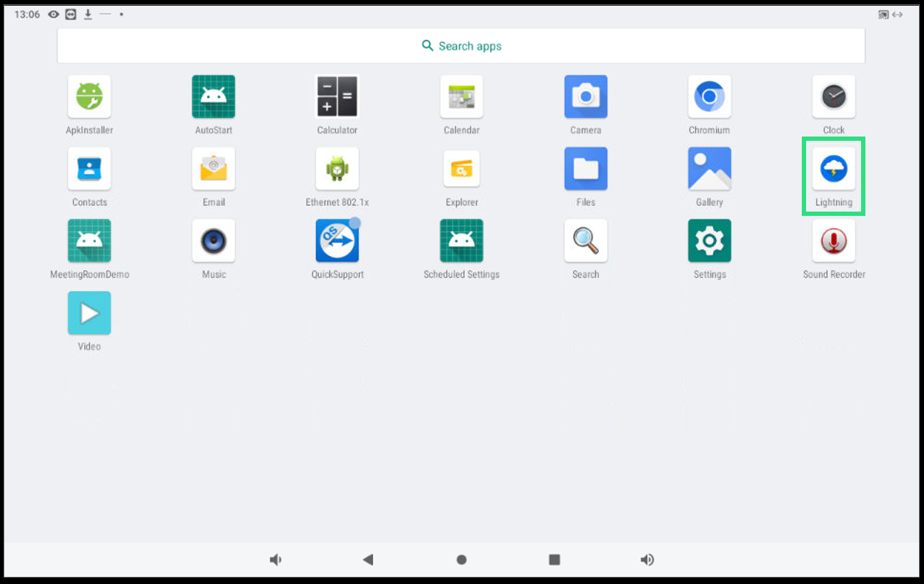
Task: Open the Ethernet 802.1x app
Action: pyautogui.click(x=337, y=169)
